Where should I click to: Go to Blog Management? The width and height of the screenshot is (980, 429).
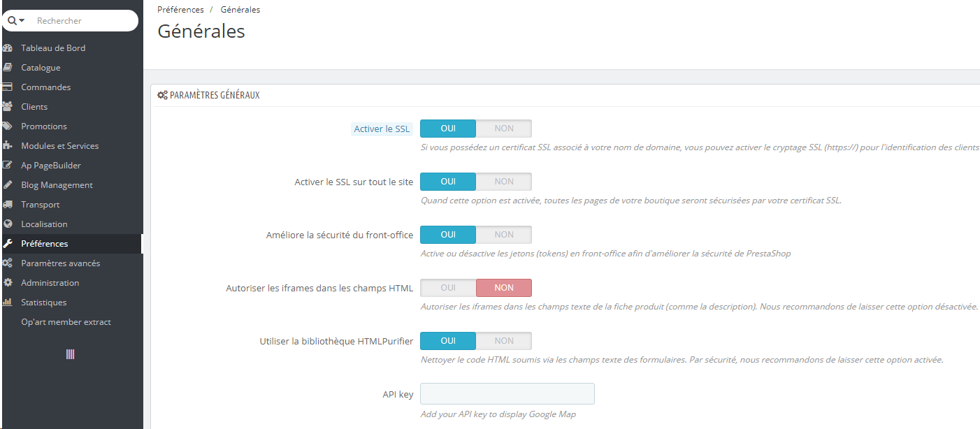[x=57, y=185]
